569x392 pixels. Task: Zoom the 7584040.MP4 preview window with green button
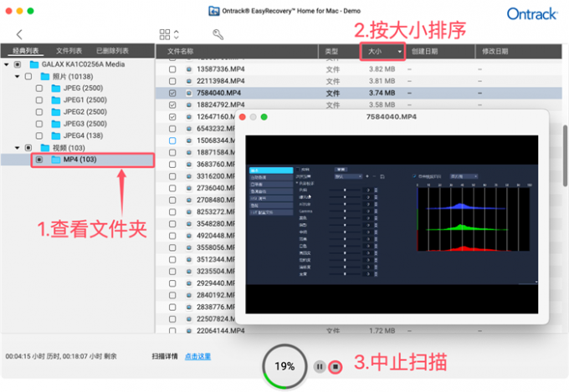(264, 117)
